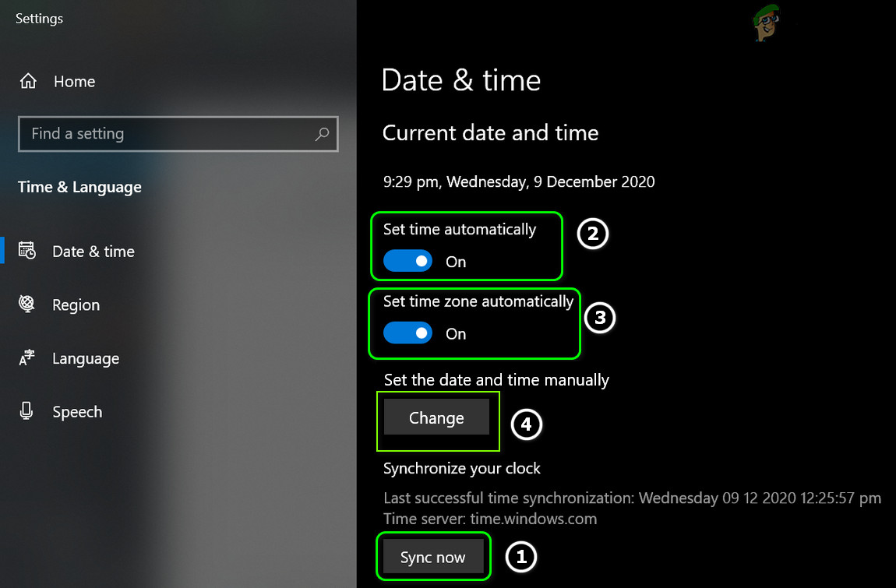The height and width of the screenshot is (588, 896).
Task: Click the Last successful time synchronization text
Action: coord(632,498)
